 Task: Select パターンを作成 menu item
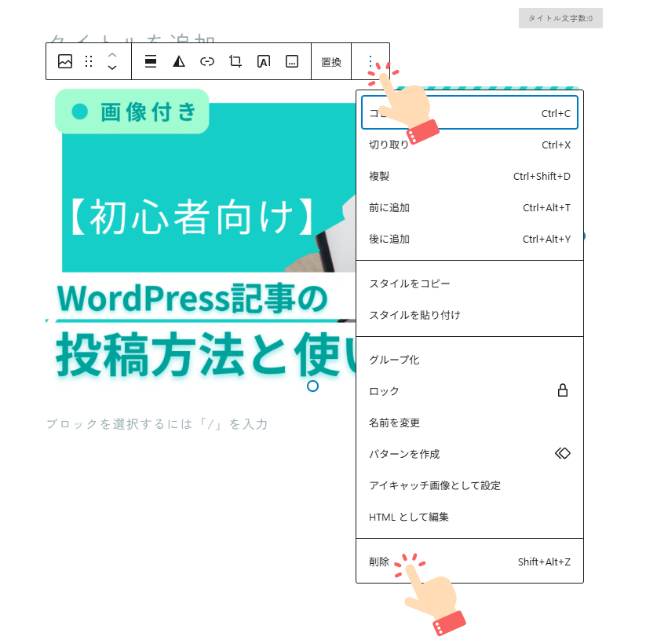pos(469,453)
